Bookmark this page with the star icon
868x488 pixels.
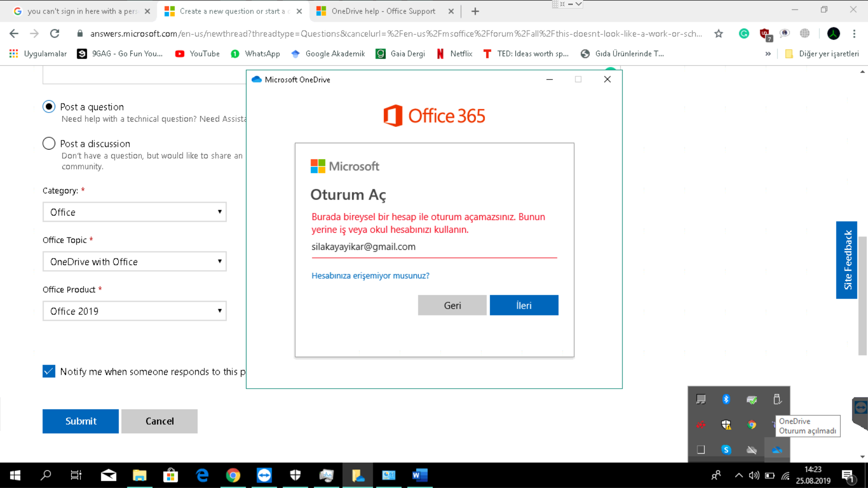coord(719,33)
